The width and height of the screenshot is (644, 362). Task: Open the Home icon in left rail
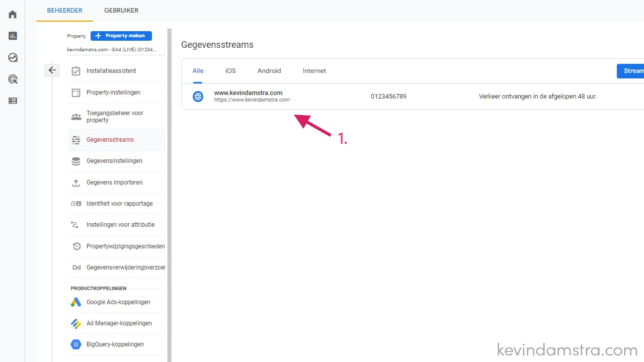tap(13, 14)
